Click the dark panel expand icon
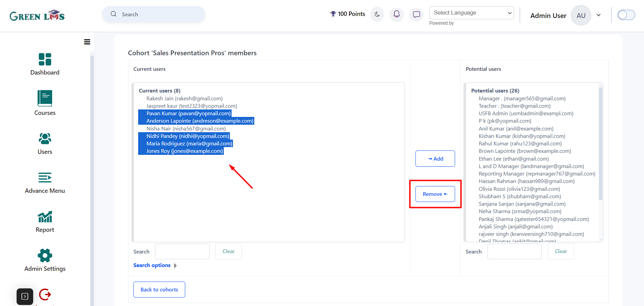The height and width of the screenshot is (306, 644). [25, 297]
